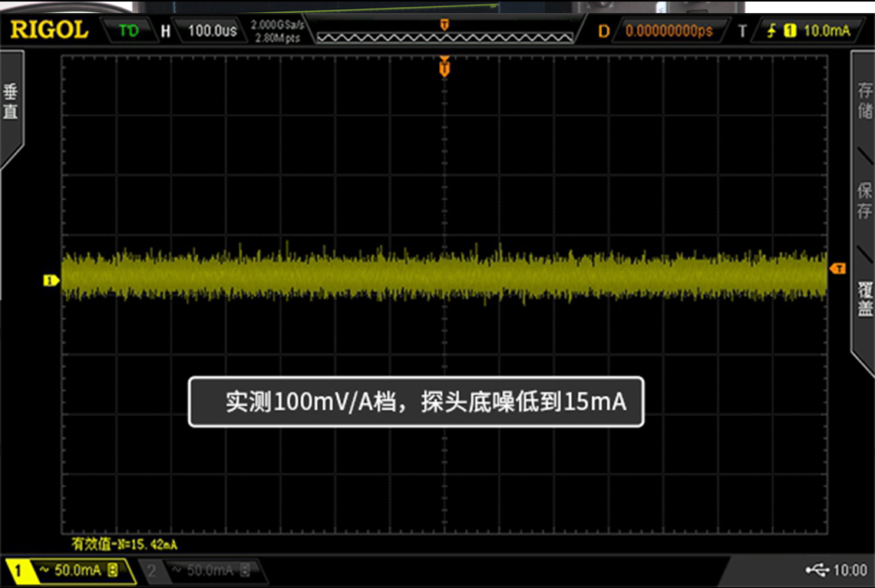Select the 覆盖 menu item

[x=864, y=299]
